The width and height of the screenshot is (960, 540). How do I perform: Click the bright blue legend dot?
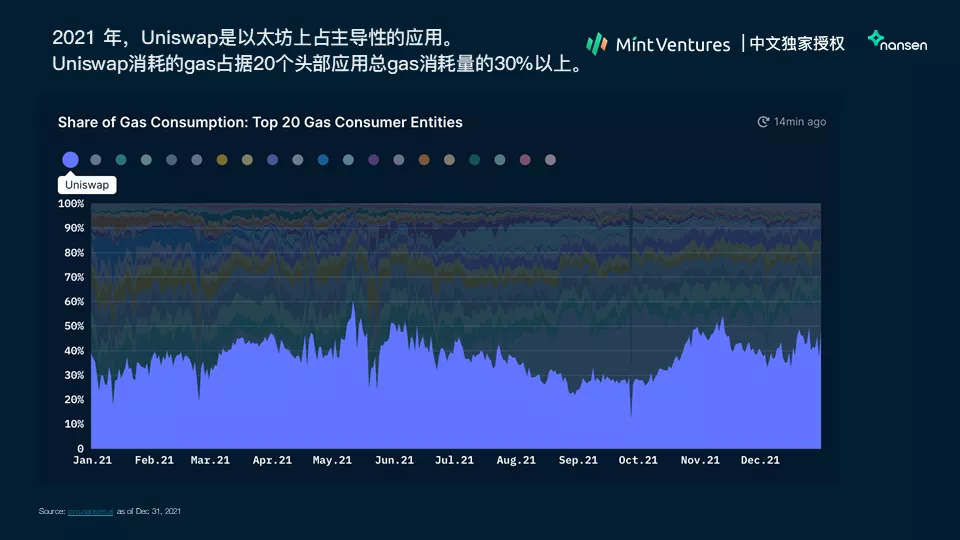pos(323,160)
